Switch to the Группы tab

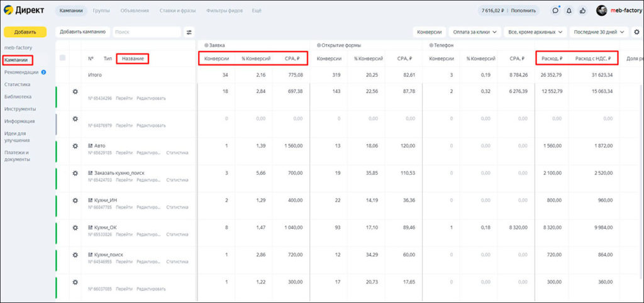coord(101,11)
